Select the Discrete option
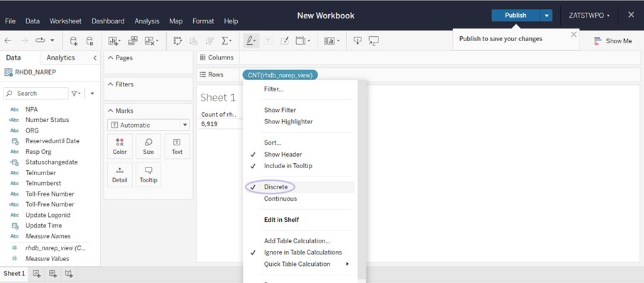This screenshot has width=644, height=283. point(275,187)
